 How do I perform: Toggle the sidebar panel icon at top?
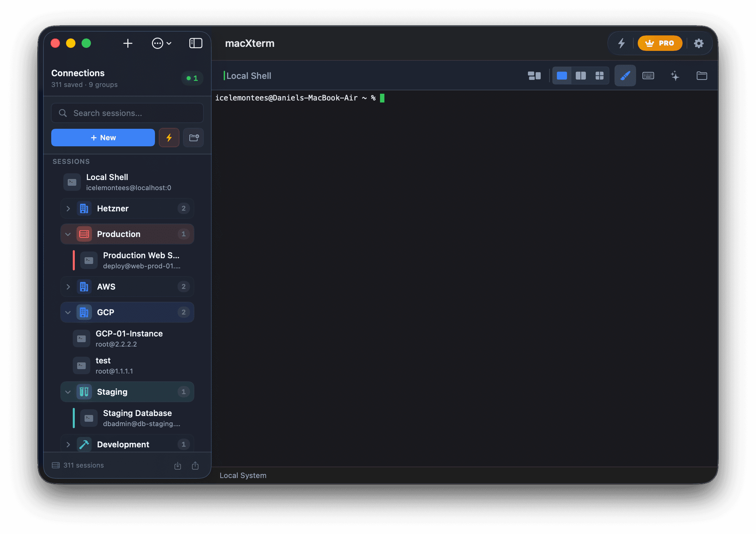tap(195, 43)
